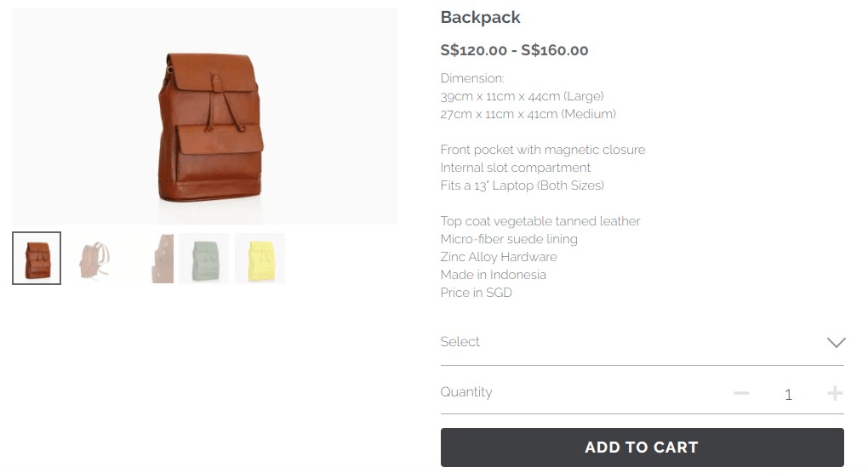Click the Quantity label
Viewport: 868px width, 473px height.
coord(466,392)
